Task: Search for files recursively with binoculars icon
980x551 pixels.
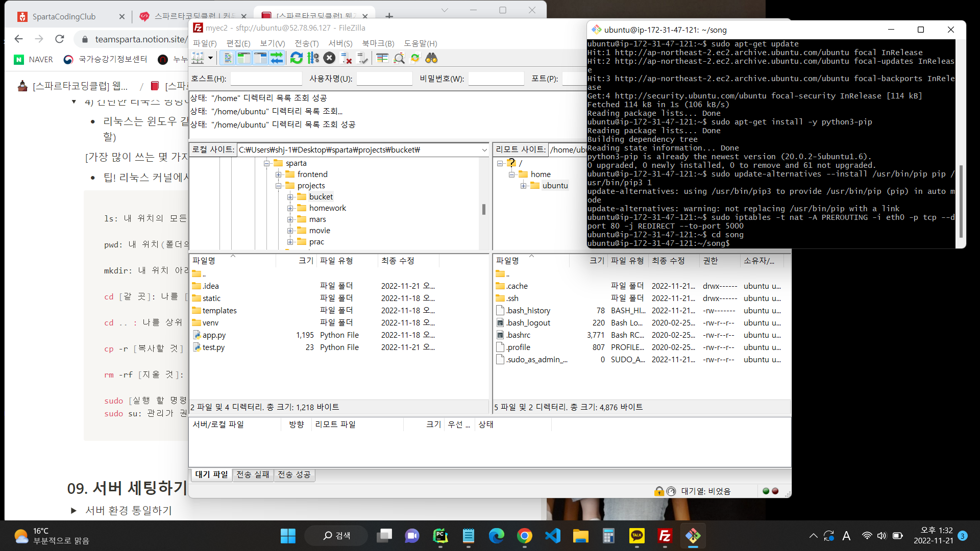Action: (431, 58)
